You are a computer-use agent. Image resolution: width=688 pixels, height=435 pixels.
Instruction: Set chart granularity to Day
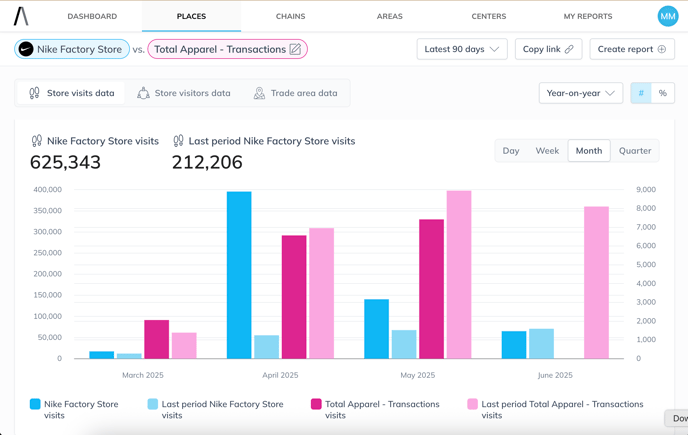[x=511, y=151]
